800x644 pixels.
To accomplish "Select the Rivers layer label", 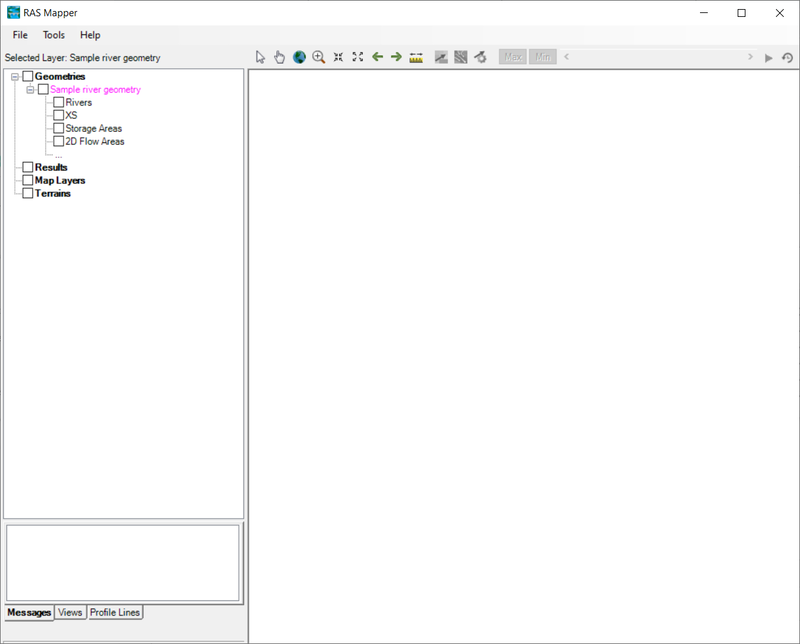I will pos(79,102).
